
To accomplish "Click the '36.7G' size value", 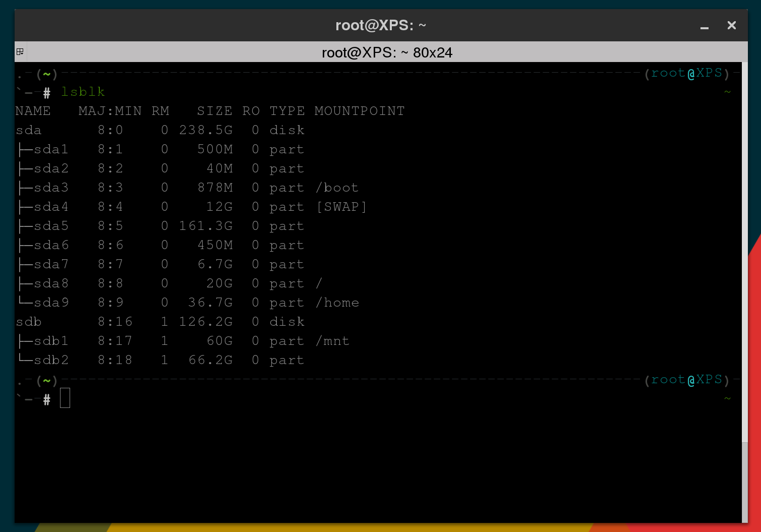I will [210, 303].
